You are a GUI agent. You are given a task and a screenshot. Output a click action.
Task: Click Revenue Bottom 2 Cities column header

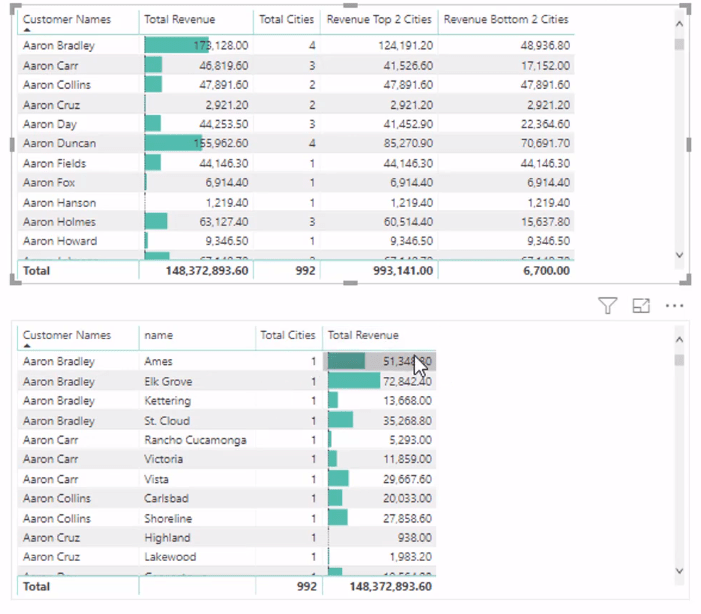pyautogui.click(x=506, y=19)
